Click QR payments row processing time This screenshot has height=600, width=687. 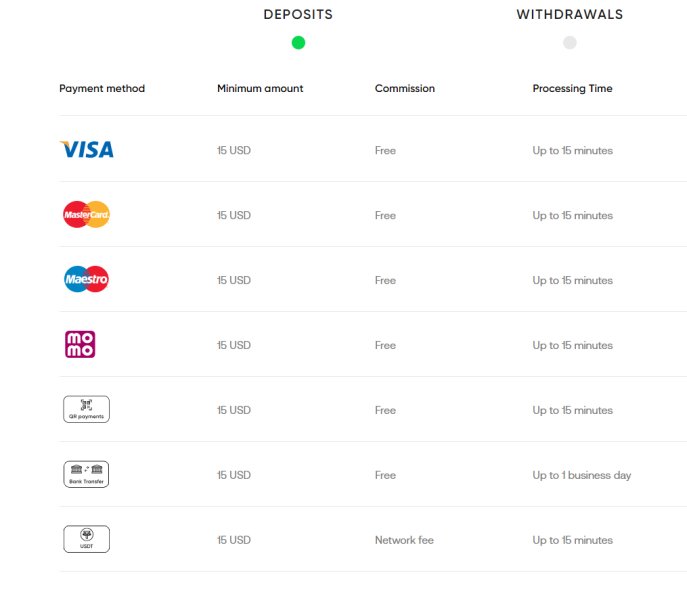(x=573, y=411)
